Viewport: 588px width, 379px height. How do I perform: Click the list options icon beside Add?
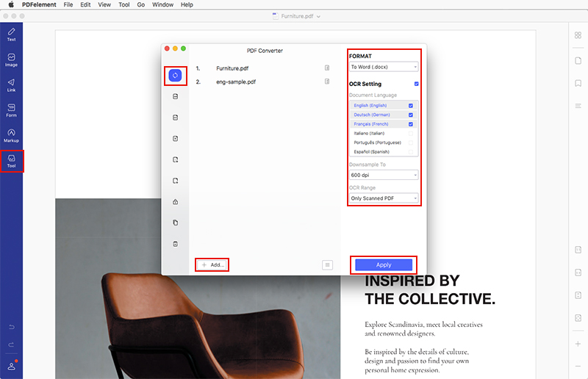point(328,264)
